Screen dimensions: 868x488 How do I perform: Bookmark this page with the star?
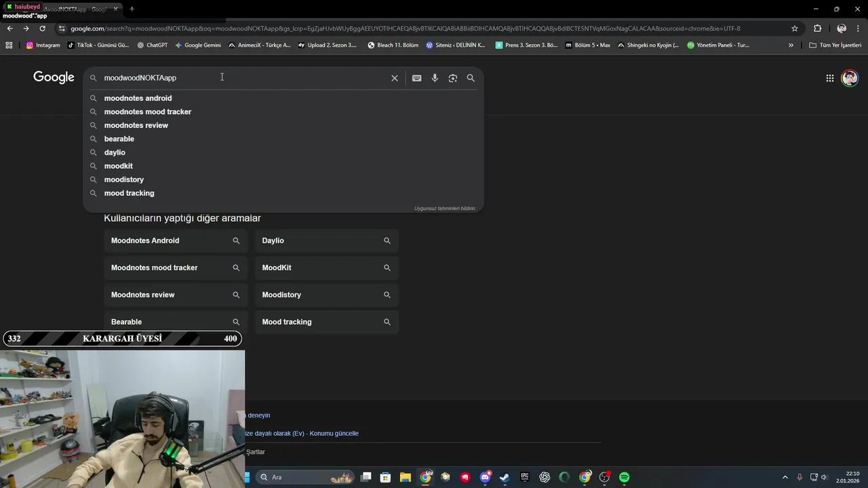(x=795, y=28)
